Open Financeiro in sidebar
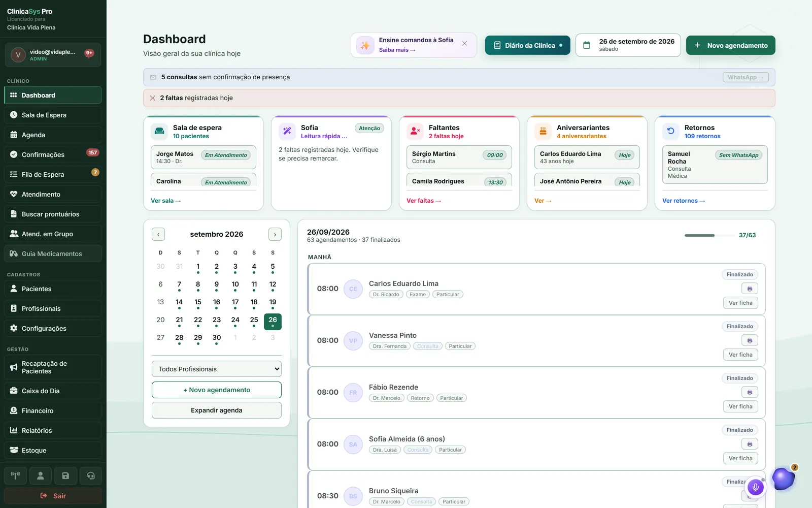 click(x=53, y=411)
